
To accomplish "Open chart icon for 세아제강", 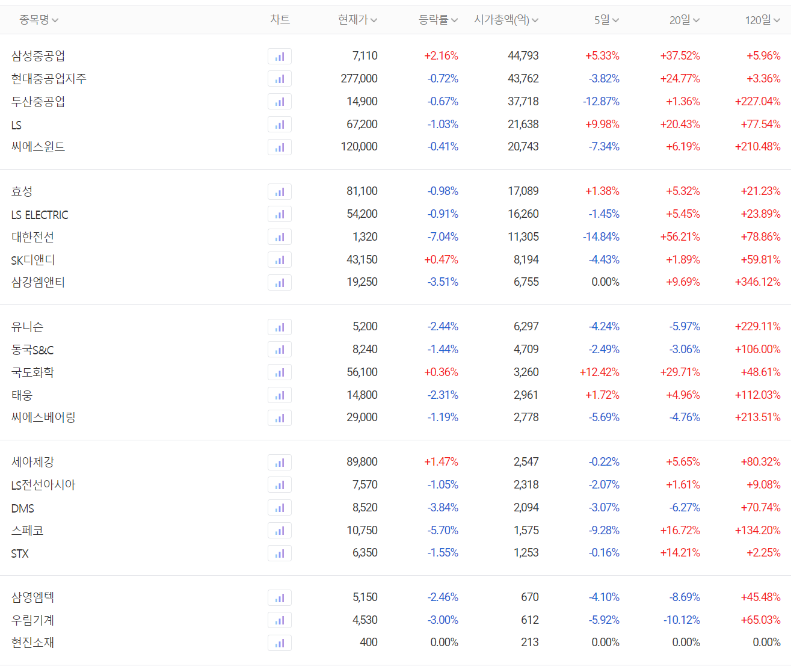I will [x=280, y=463].
